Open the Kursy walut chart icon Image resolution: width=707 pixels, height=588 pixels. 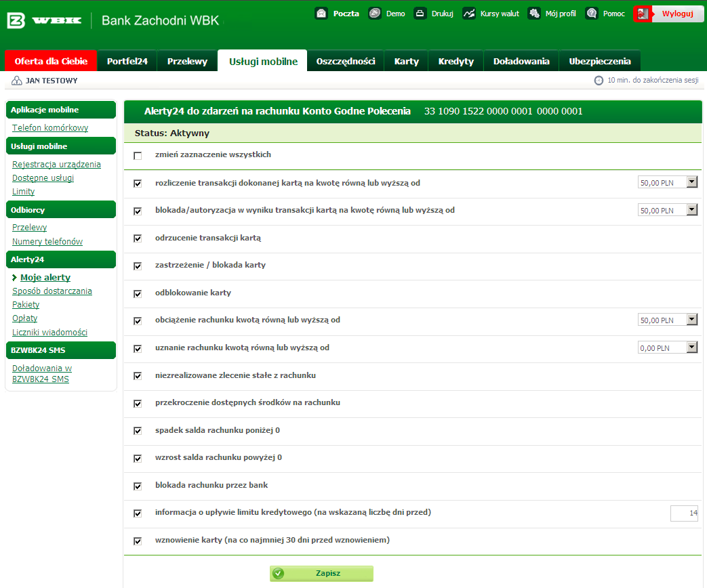[469, 14]
